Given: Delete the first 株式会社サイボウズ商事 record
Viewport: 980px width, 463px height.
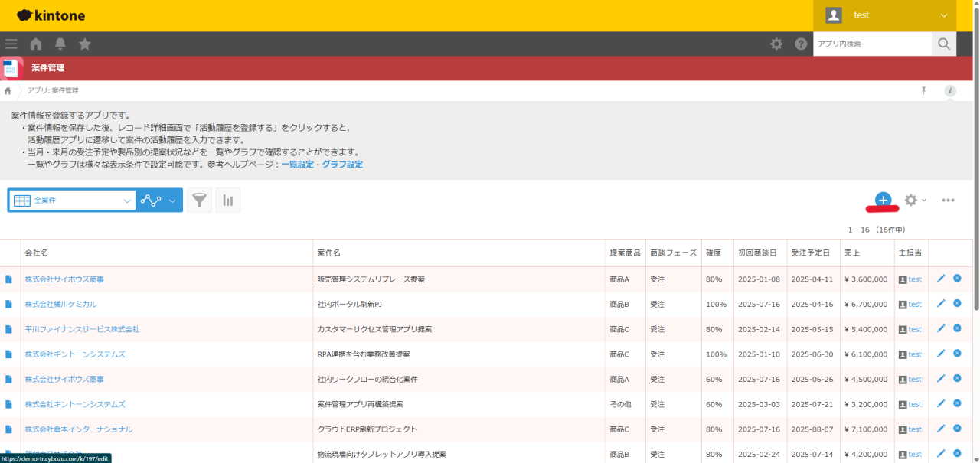Looking at the screenshot, I should pyautogui.click(x=957, y=279).
